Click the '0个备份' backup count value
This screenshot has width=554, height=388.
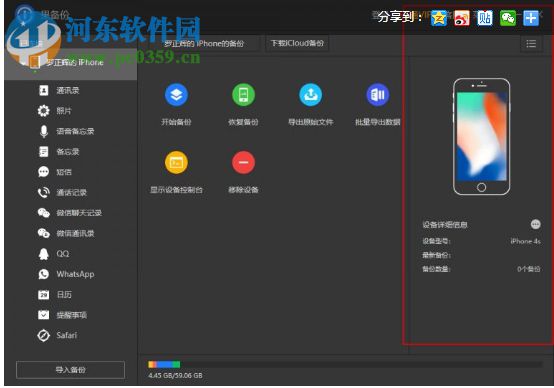pyautogui.click(x=529, y=269)
